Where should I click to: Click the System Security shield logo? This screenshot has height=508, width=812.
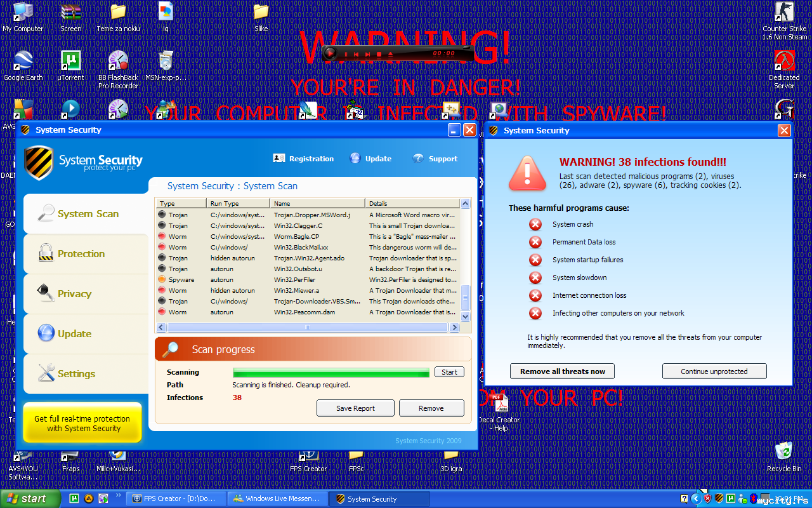tap(38, 163)
